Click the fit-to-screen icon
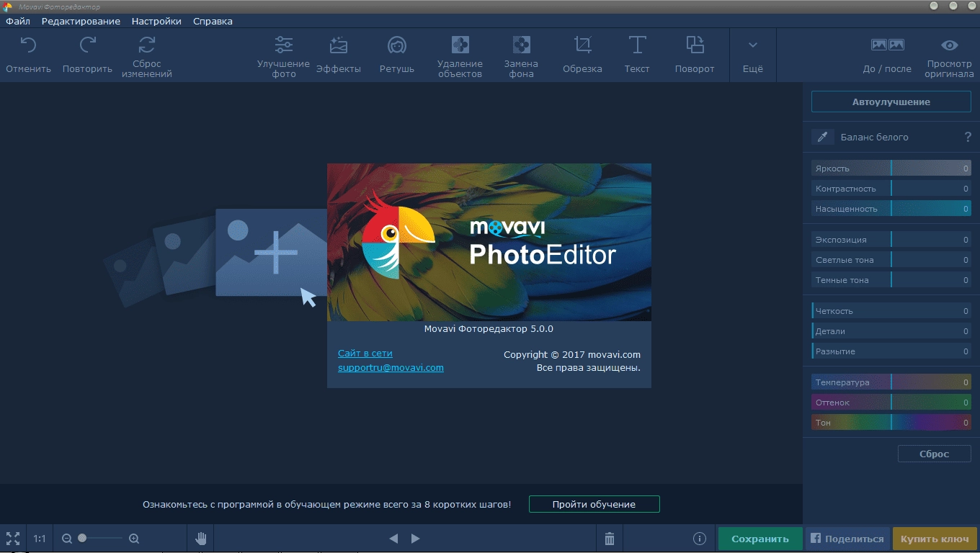 pos(13,539)
